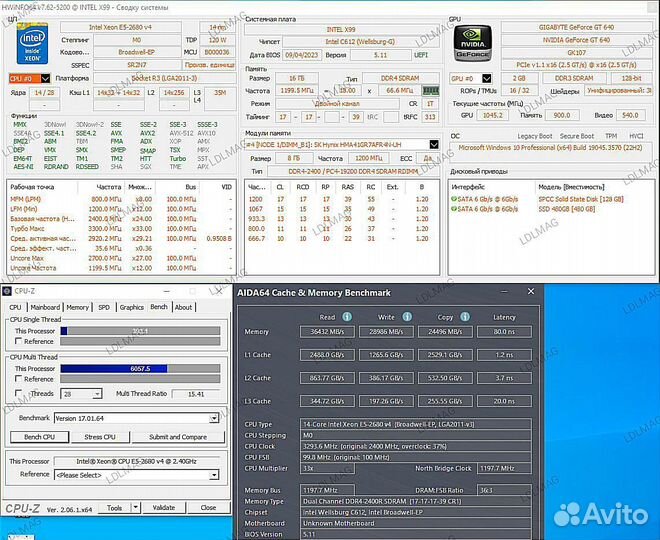Open the Tools button dropdown arrow
The width and height of the screenshot is (660, 540).
point(136,508)
